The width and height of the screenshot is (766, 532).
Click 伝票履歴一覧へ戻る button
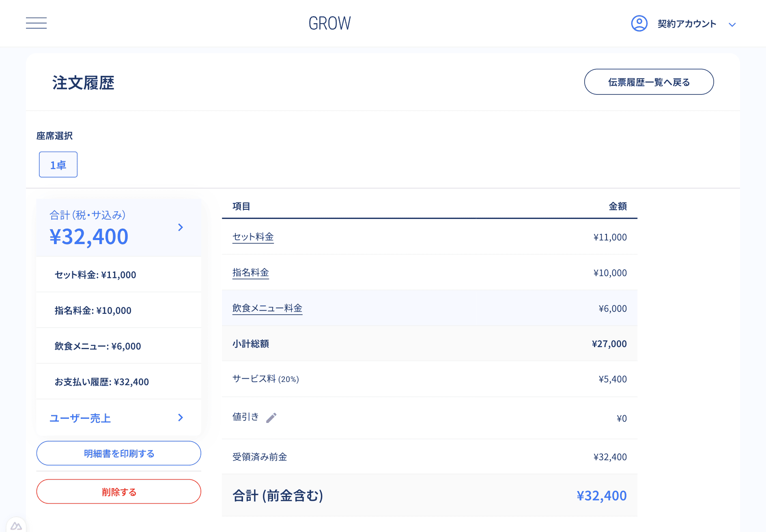[648, 82]
